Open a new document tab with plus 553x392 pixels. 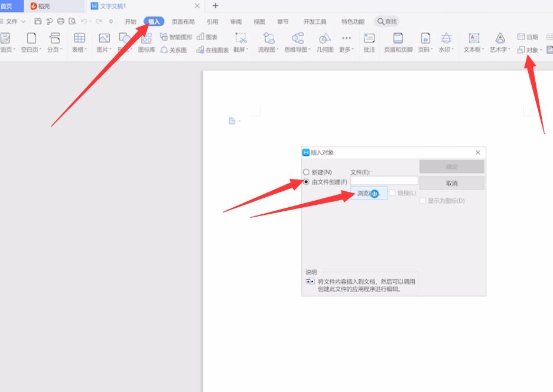216,6
